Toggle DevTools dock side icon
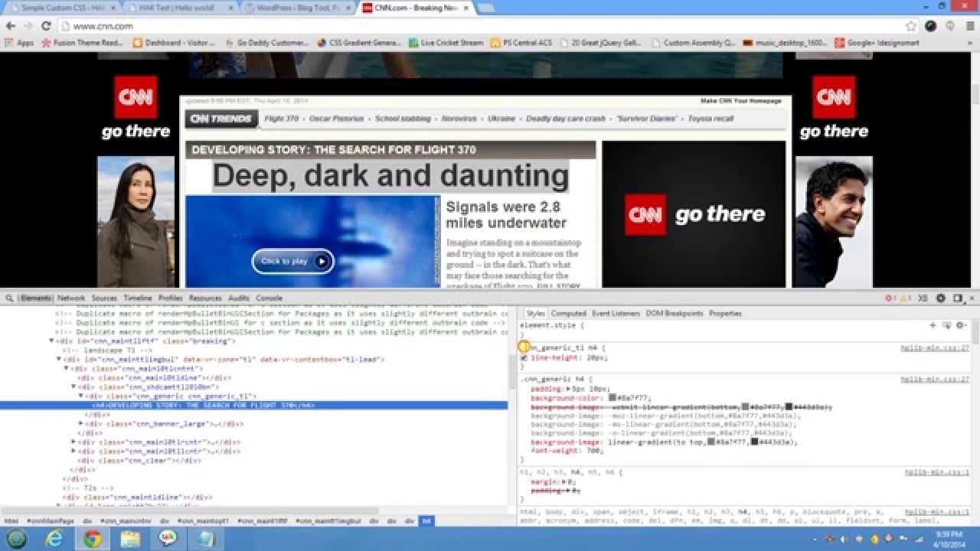This screenshot has width=980, height=551. tap(957, 298)
